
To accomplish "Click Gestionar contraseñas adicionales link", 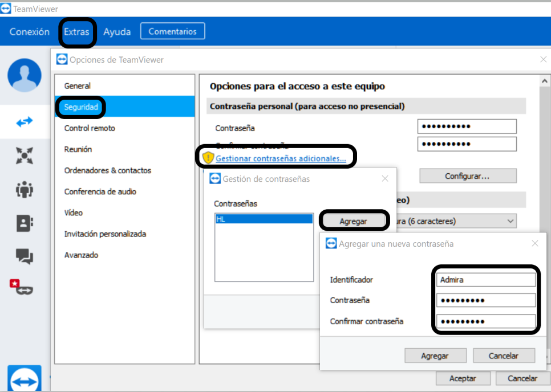I will (x=281, y=158).
